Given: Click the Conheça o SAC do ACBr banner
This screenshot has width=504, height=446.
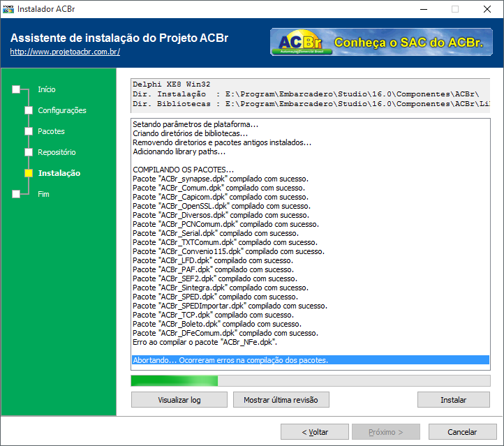Looking at the screenshot, I should [x=381, y=42].
